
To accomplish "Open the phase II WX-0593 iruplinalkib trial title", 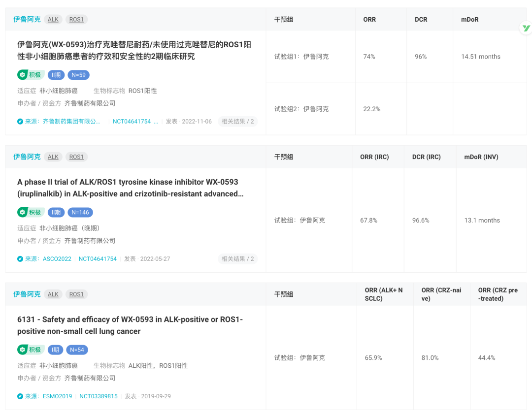I will click(x=130, y=188).
